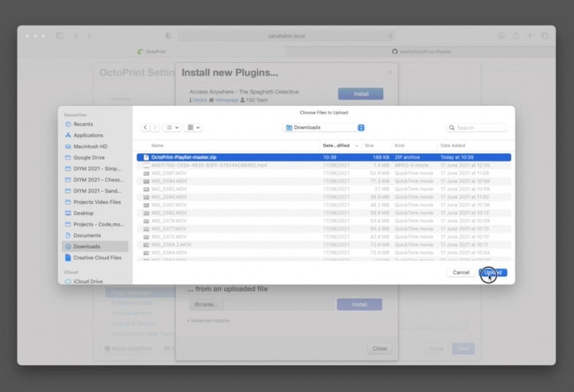
Task: Sort files by Name column
Action: (x=157, y=145)
